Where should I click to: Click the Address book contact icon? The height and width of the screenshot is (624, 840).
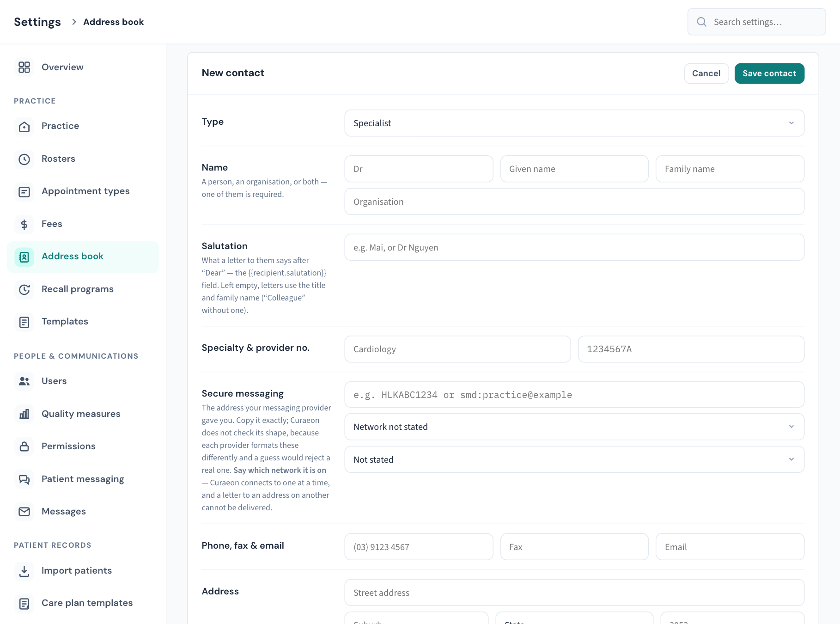click(x=24, y=257)
